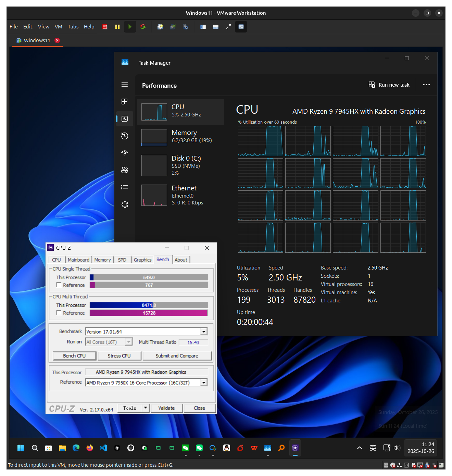This screenshot has height=476, width=452.
Task: Show hidden tray icons chevron
Action: [x=360, y=448]
